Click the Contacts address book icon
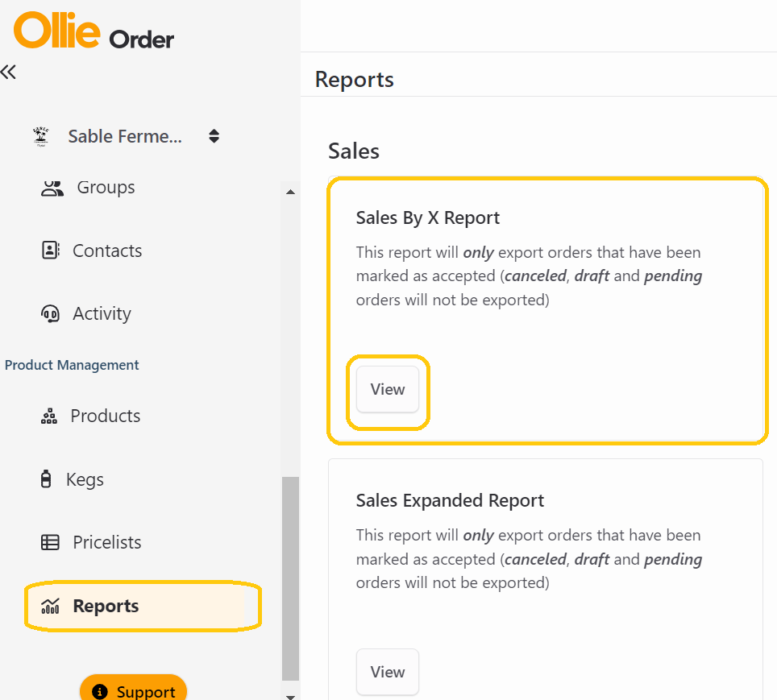The width and height of the screenshot is (777, 700). point(51,251)
